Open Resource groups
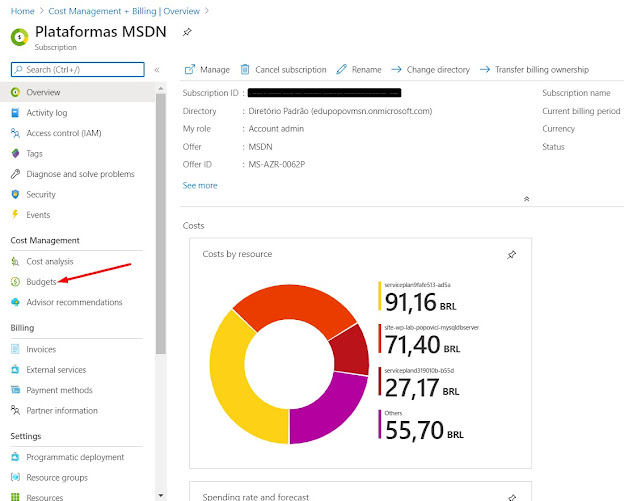This screenshot has height=501, width=624. (x=57, y=478)
